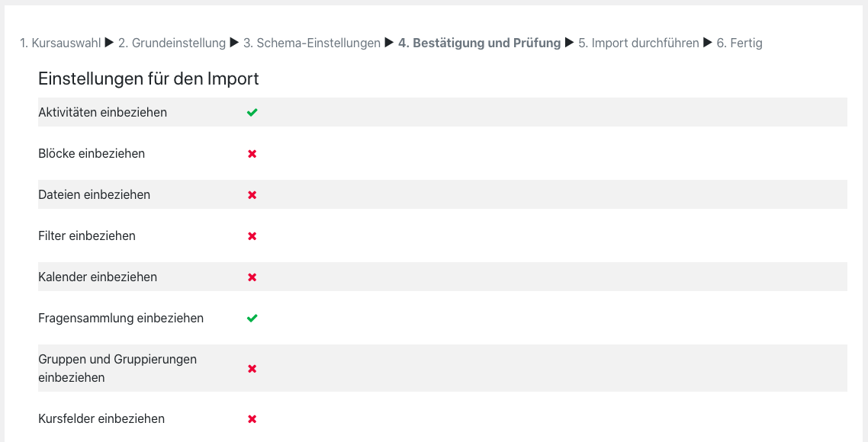Click the Aktivitäten einbeziehen label
The height and width of the screenshot is (442, 868).
102,112
